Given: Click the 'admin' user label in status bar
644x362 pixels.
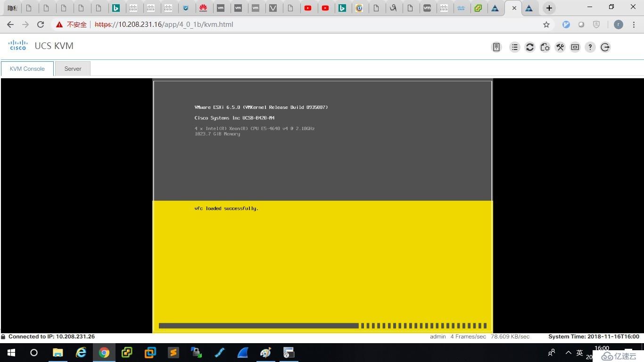Looking at the screenshot, I should [x=438, y=337].
